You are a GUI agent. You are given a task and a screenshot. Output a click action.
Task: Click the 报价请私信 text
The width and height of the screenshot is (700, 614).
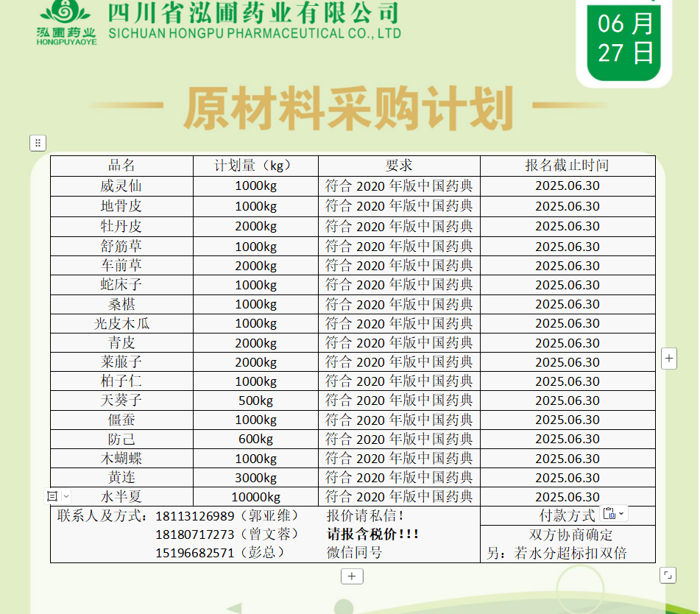pyautogui.click(x=365, y=516)
